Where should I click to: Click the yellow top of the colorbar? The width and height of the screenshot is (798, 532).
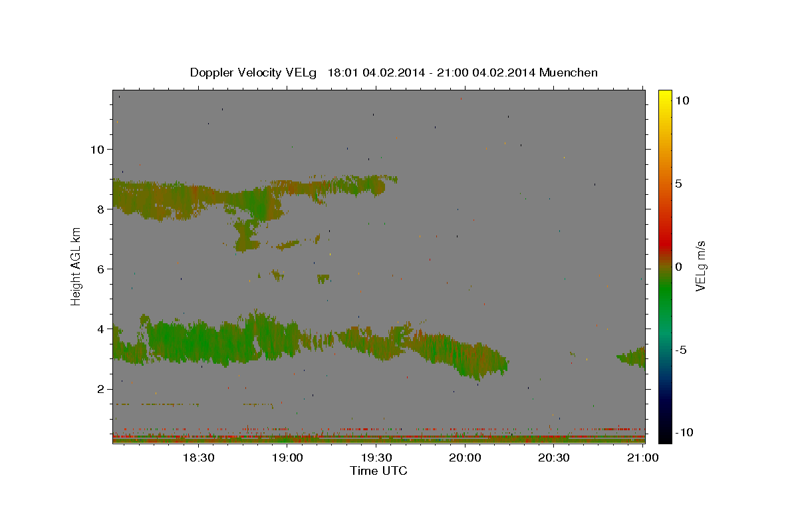[664, 96]
